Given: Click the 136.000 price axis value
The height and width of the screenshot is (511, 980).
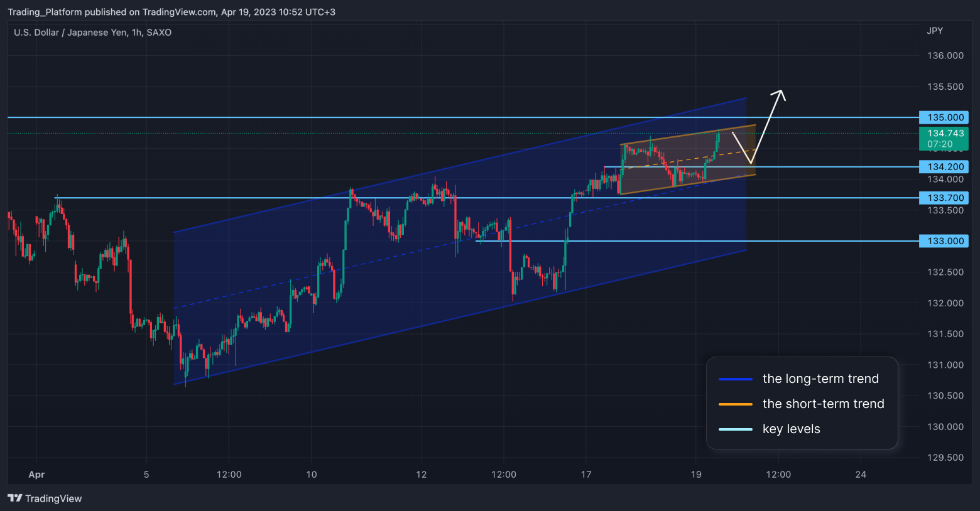Looking at the screenshot, I should tap(945, 56).
